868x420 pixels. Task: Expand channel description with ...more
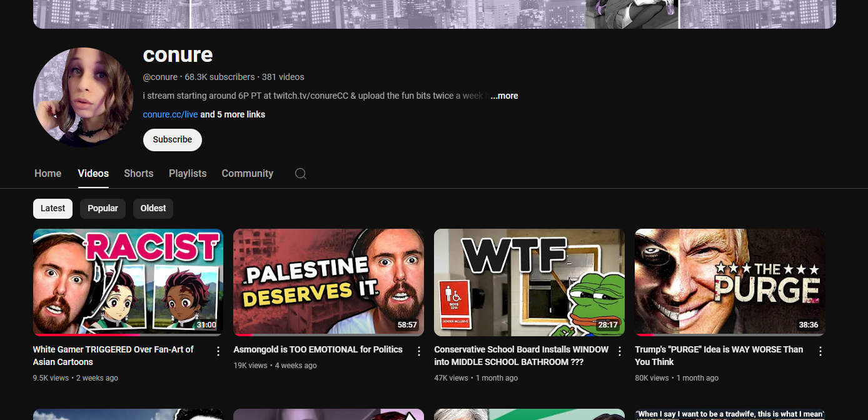coord(504,96)
